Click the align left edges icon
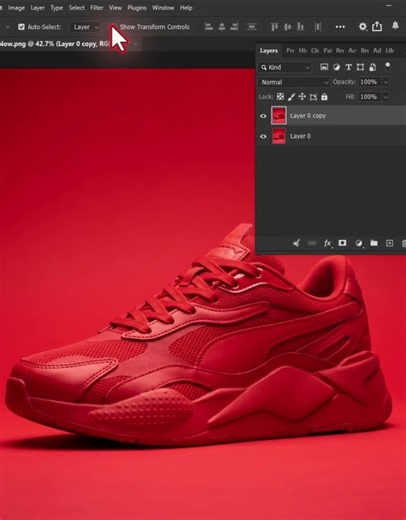The width and height of the screenshot is (406, 520). coord(209,27)
